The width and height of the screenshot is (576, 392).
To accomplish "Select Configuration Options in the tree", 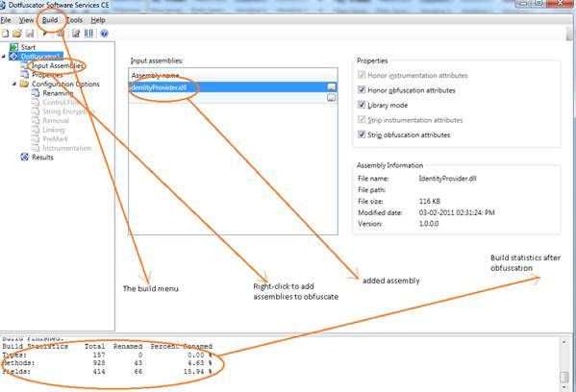I will [65, 84].
